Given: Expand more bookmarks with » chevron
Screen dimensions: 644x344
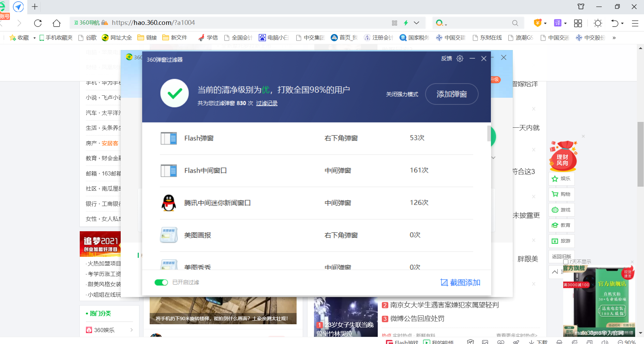Looking at the screenshot, I should pos(614,38).
